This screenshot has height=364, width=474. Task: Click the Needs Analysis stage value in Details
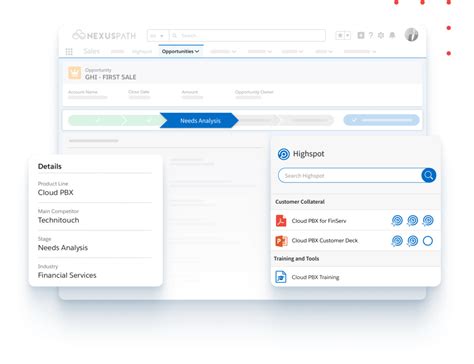[x=63, y=248]
